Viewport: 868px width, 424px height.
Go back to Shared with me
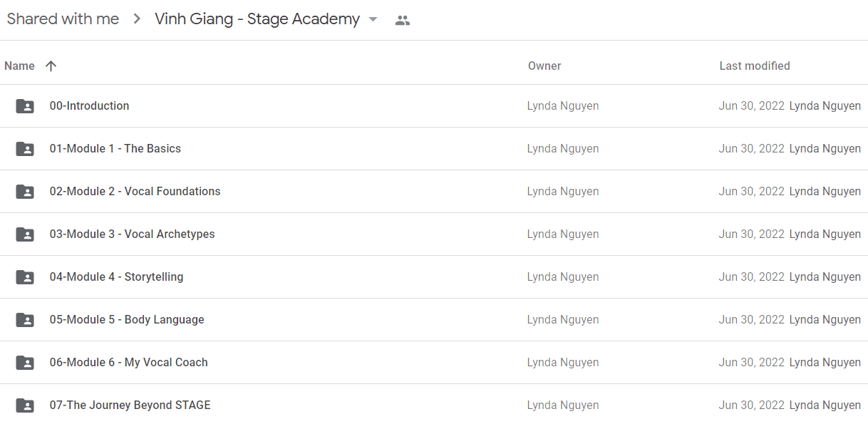(x=63, y=19)
